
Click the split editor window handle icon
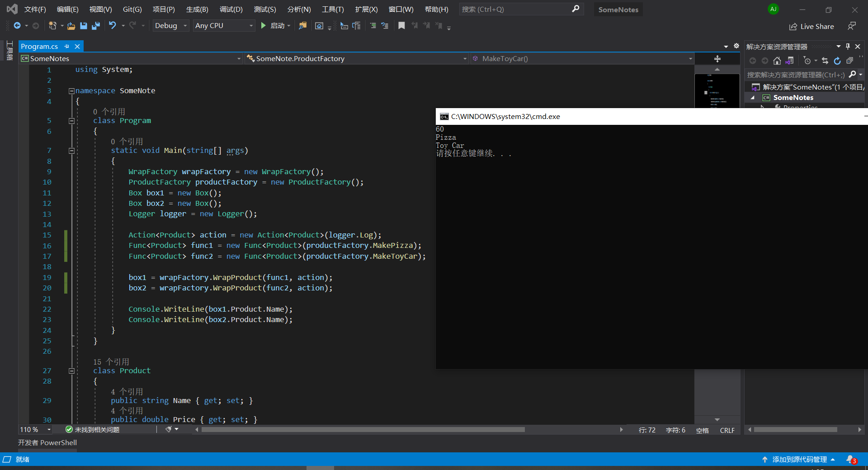tap(717, 59)
